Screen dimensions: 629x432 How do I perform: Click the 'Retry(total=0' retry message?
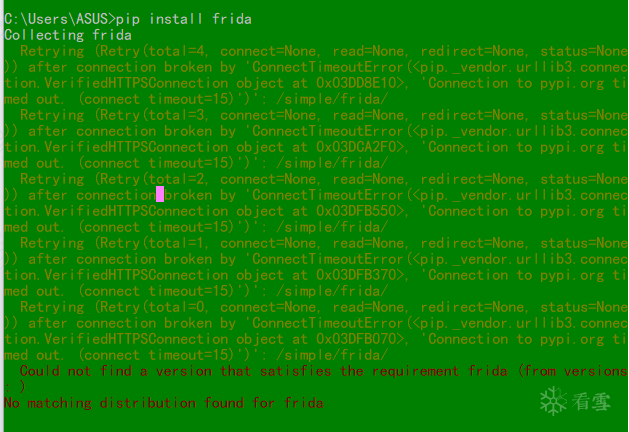coord(148,307)
